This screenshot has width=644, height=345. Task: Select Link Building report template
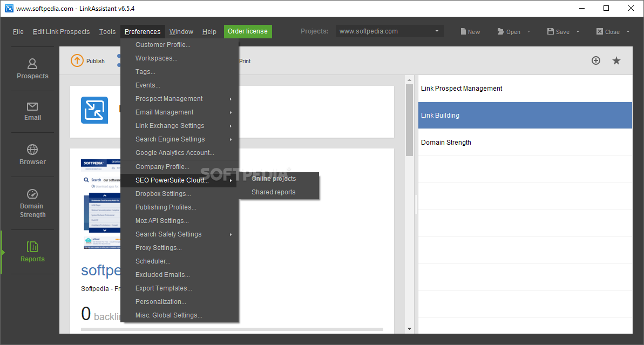click(x=525, y=116)
